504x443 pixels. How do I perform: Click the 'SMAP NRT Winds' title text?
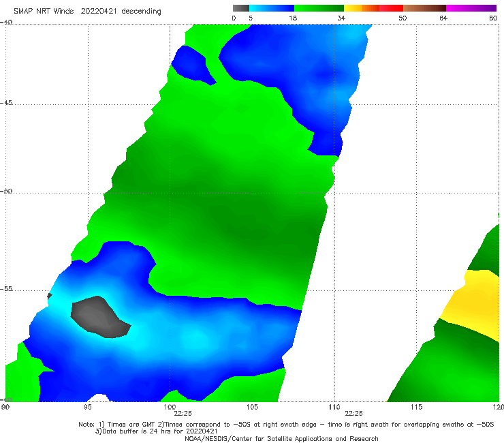[x=44, y=12]
